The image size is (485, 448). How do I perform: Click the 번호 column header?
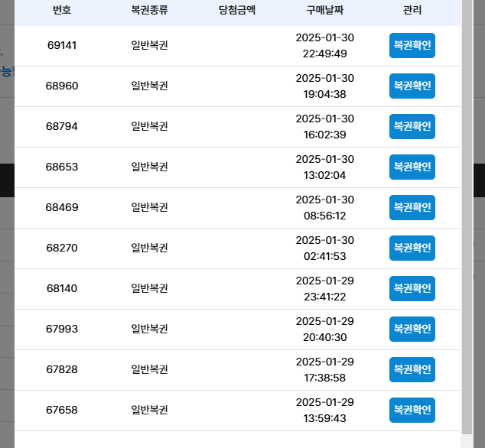[x=62, y=10]
